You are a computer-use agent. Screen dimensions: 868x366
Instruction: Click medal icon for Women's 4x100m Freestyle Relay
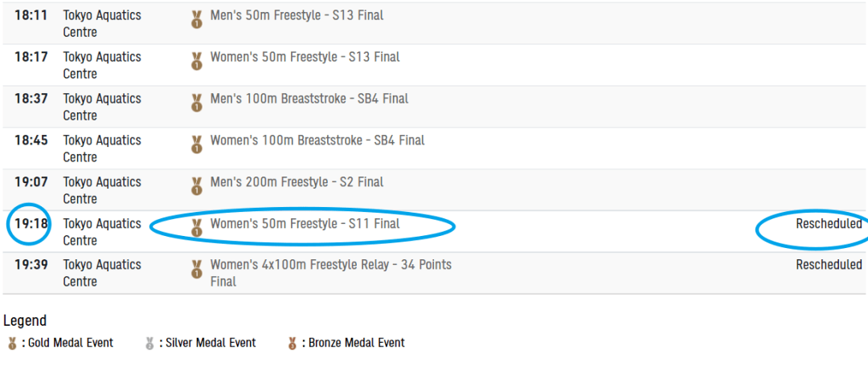(x=196, y=269)
